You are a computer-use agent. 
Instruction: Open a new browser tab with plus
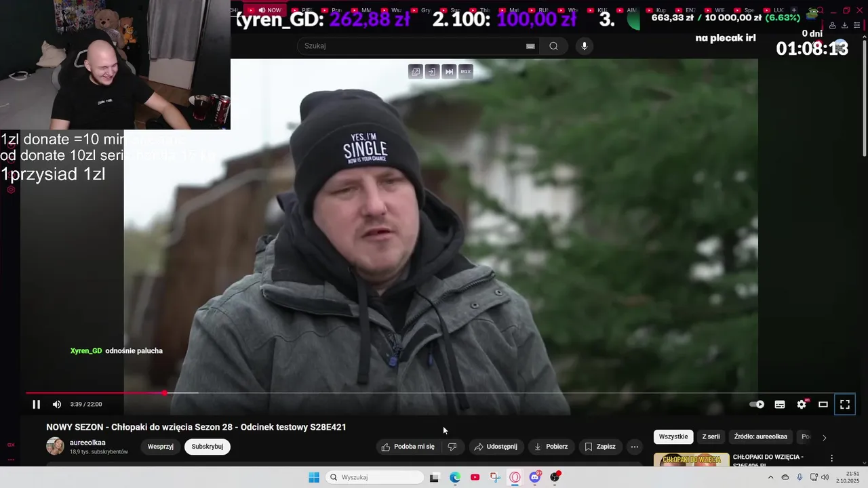(794, 10)
